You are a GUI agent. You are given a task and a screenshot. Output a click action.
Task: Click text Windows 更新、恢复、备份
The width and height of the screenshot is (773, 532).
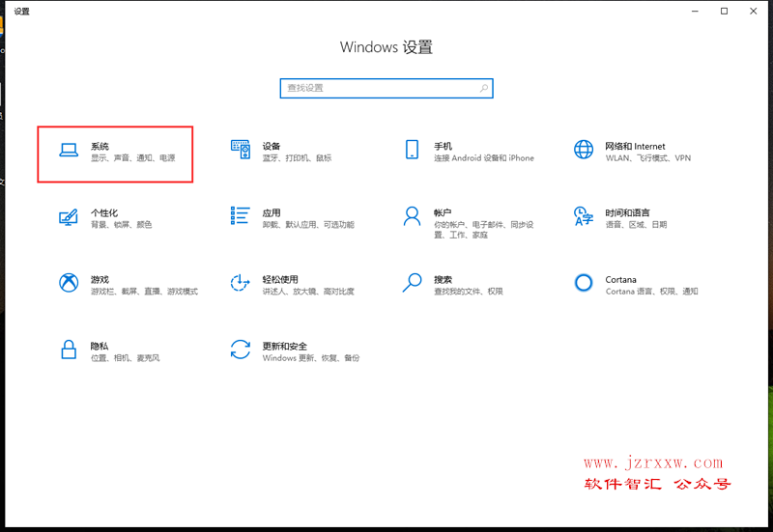[x=311, y=357]
